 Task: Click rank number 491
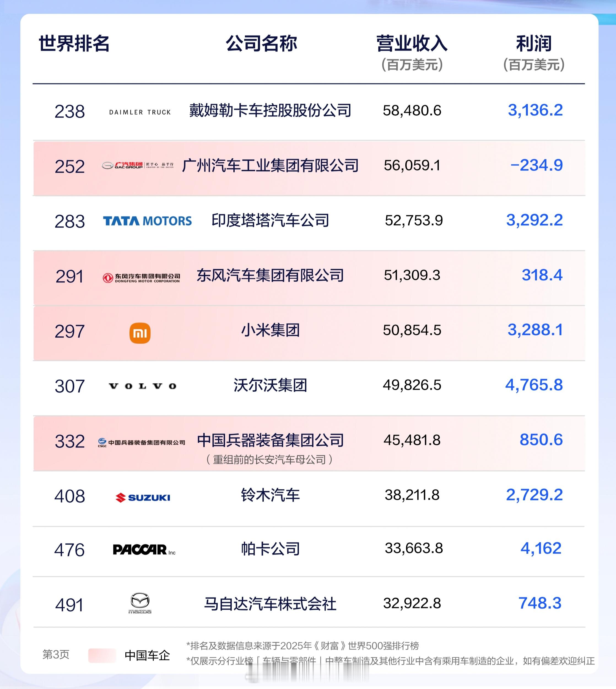pos(69,605)
